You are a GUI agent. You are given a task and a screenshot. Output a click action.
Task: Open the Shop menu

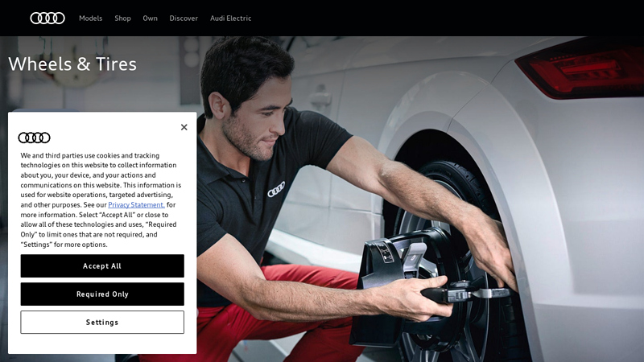pyautogui.click(x=123, y=18)
